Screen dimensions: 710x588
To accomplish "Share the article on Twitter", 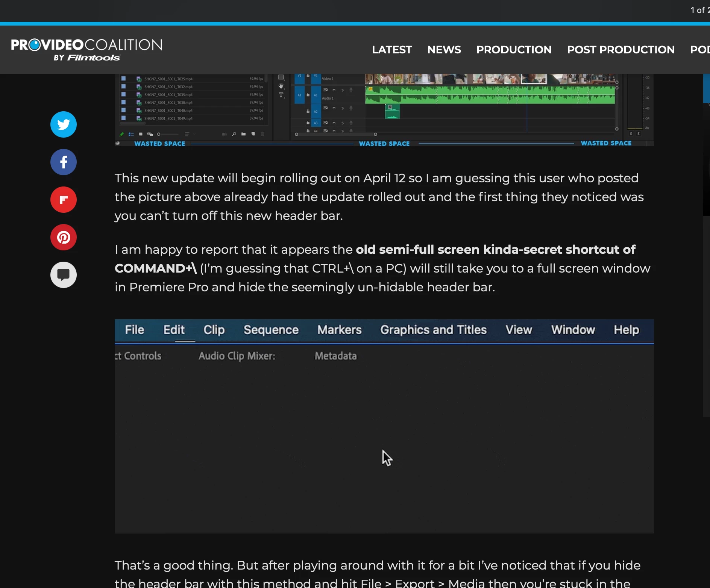I will [x=64, y=124].
